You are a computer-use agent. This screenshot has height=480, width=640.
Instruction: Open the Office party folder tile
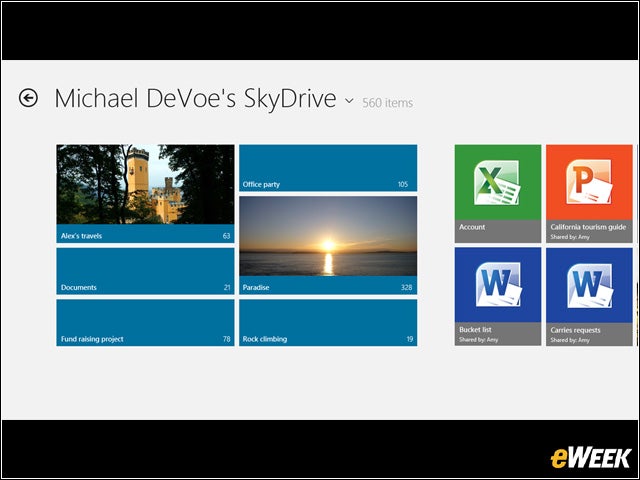click(328, 168)
